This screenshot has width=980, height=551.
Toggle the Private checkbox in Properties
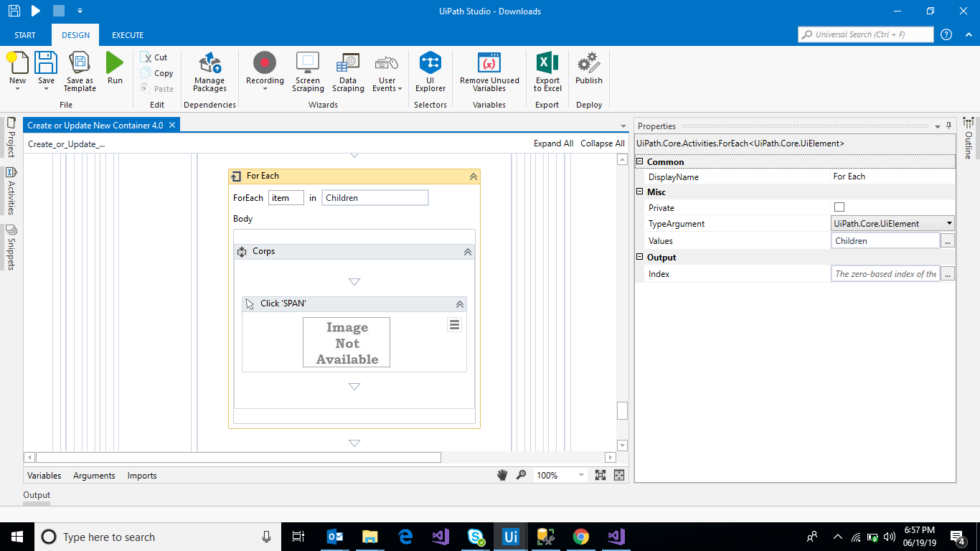coord(839,207)
